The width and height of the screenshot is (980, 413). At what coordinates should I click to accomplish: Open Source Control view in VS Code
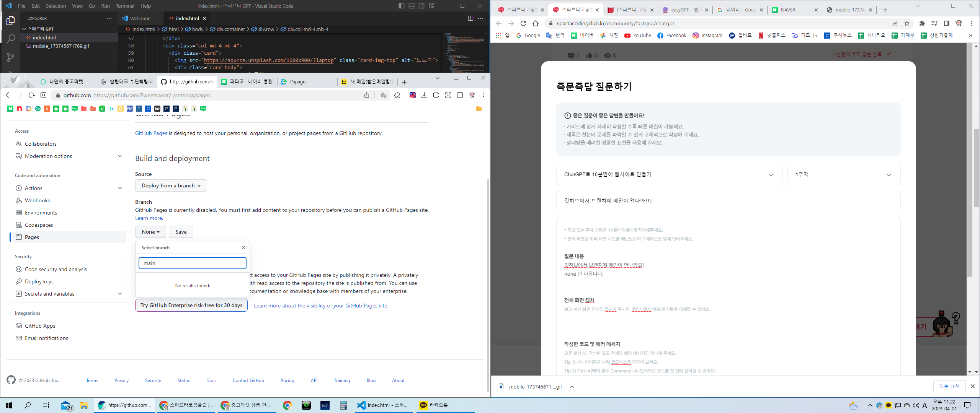pyautogui.click(x=11, y=57)
